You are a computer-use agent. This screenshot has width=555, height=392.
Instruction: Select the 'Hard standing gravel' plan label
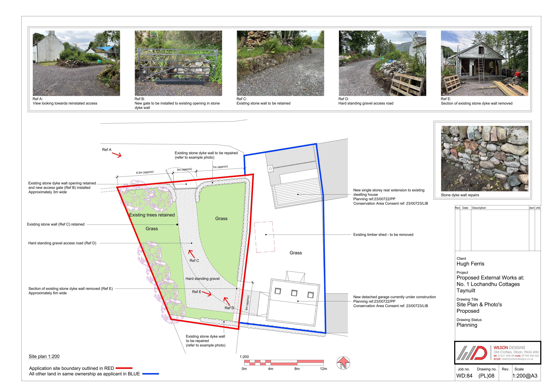[203, 279]
